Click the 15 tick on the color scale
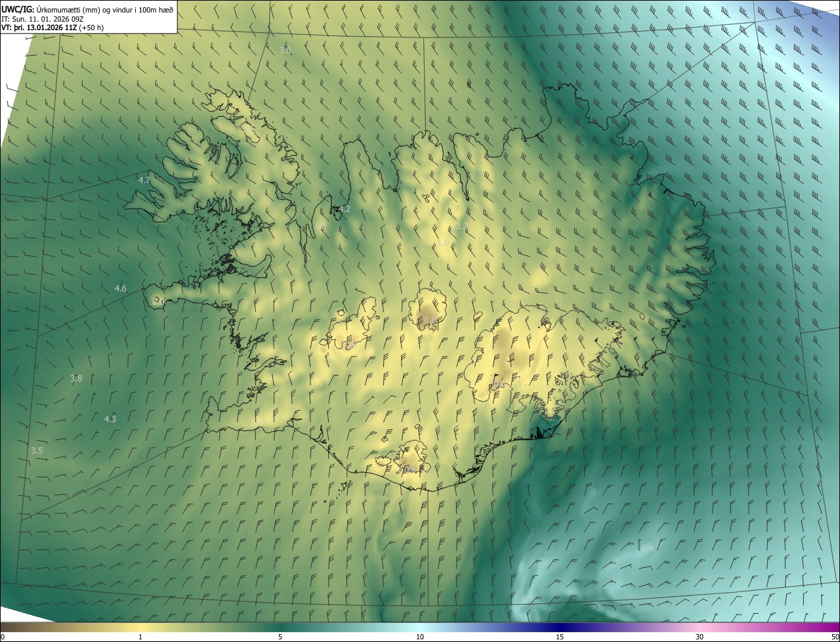This screenshot has height=642, width=840. tap(560, 637)
